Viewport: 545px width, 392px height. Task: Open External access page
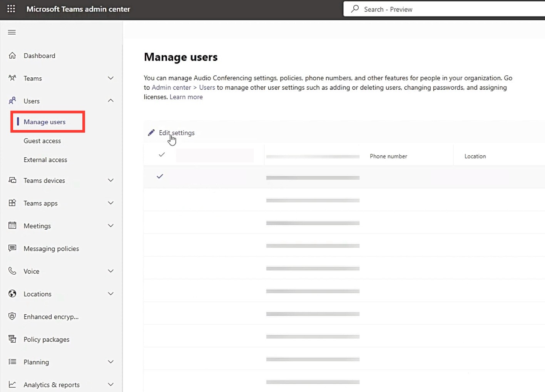(x=45, y=160)
